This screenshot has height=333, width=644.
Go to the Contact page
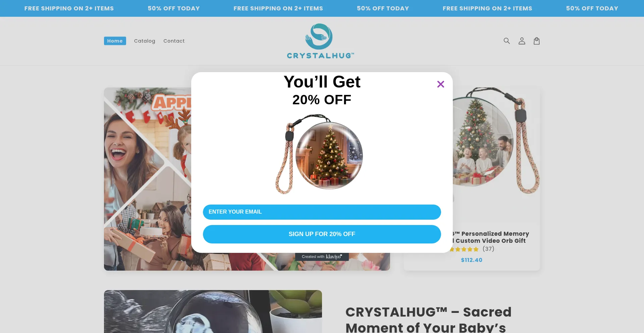click(174, 41)
